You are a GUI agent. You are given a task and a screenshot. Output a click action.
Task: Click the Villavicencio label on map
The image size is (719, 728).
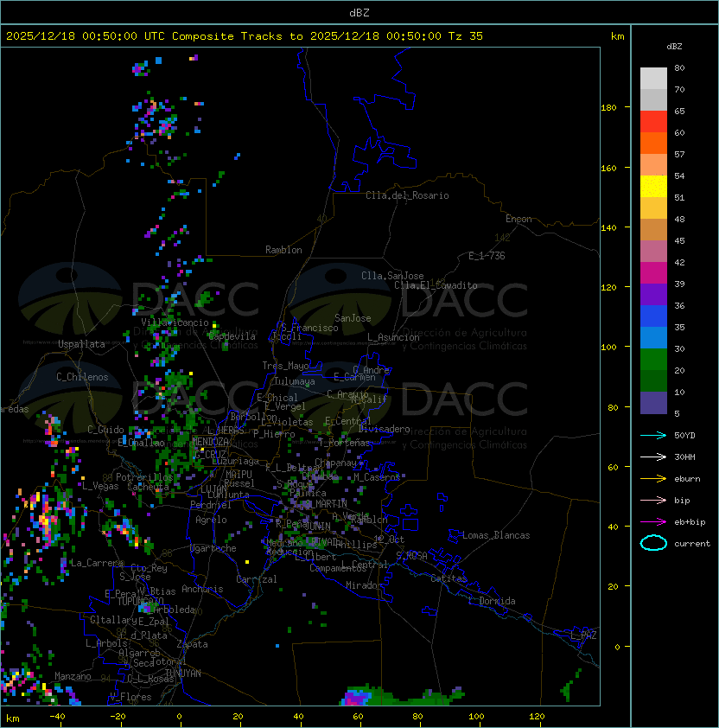(175, 322)
